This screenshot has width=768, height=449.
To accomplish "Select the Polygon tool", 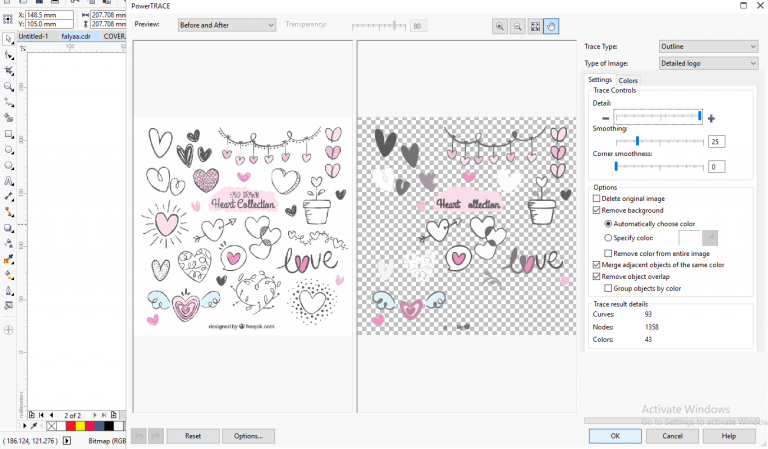I will pos(8,165).
